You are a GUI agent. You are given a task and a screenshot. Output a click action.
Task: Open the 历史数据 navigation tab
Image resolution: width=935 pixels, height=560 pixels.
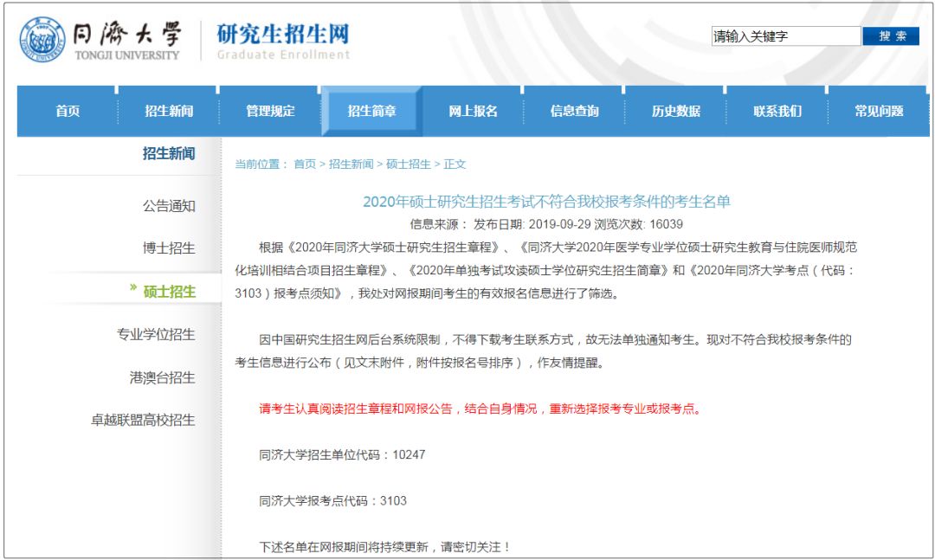pos(675,112)
